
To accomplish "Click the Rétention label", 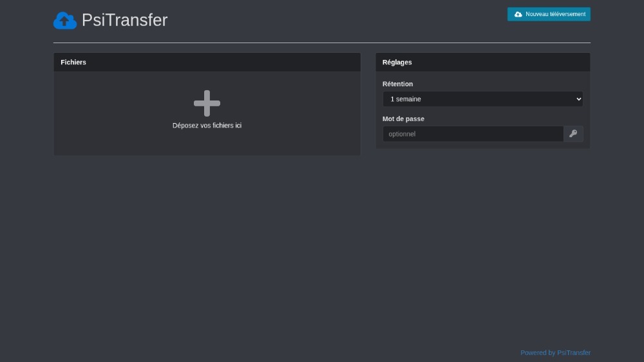I will pos(397,84).
